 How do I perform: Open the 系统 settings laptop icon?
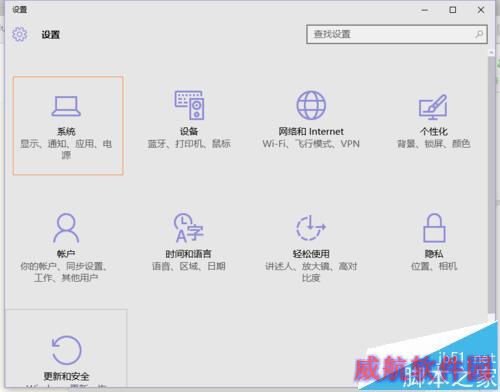pyautogui.click(x=66, y=106)
